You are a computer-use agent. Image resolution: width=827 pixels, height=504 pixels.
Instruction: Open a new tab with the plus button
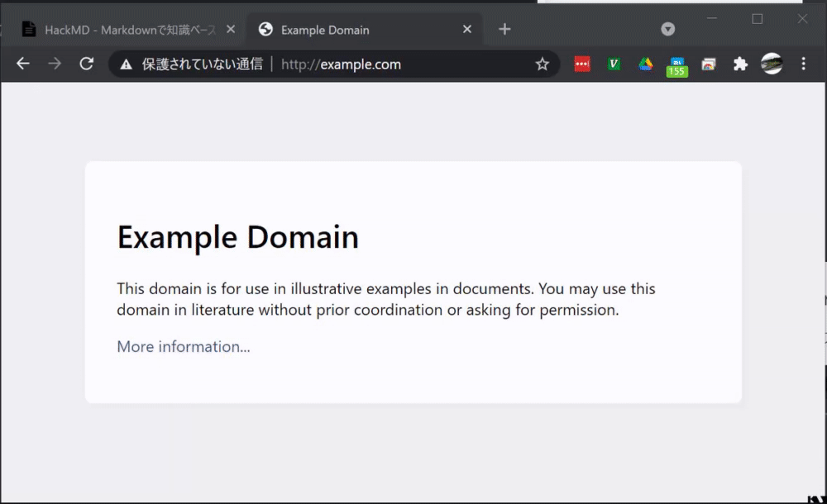pos(504,28)
